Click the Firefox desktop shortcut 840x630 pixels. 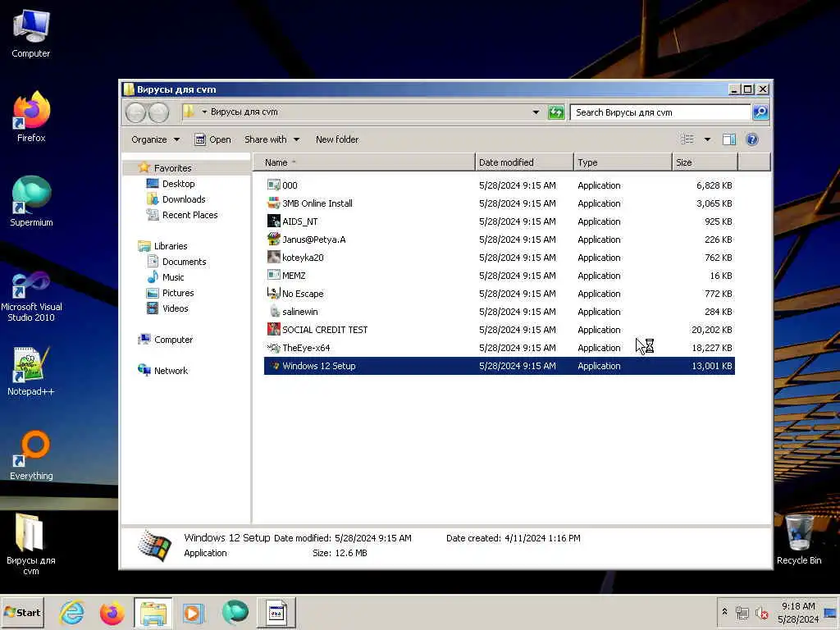click(x=31, y=116)
